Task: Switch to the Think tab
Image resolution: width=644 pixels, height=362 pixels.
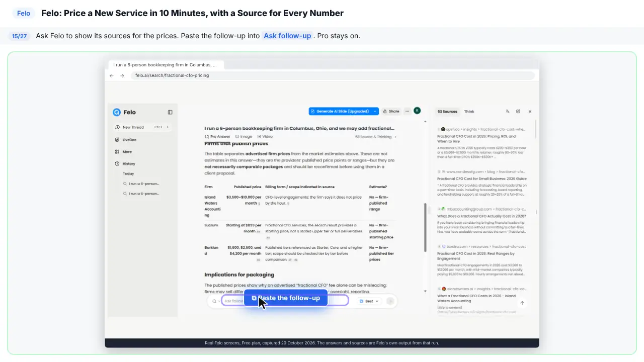Action: point(469,112)
